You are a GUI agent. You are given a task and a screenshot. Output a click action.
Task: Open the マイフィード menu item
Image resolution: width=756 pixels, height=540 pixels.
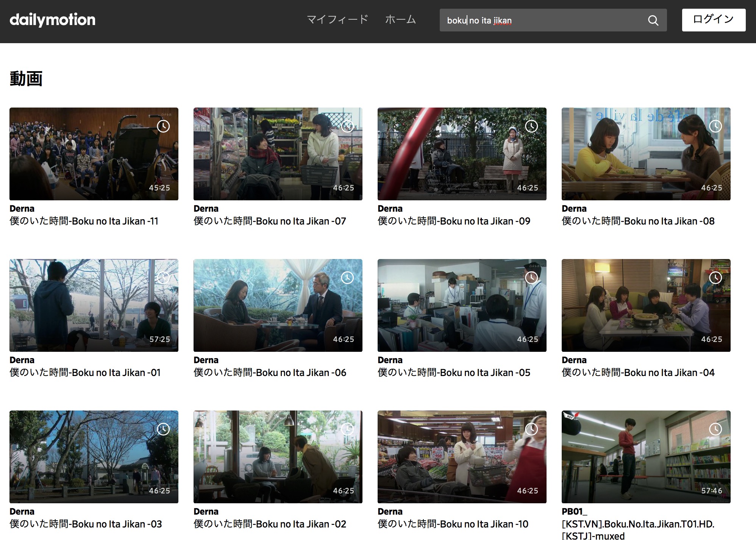(337, 20)
